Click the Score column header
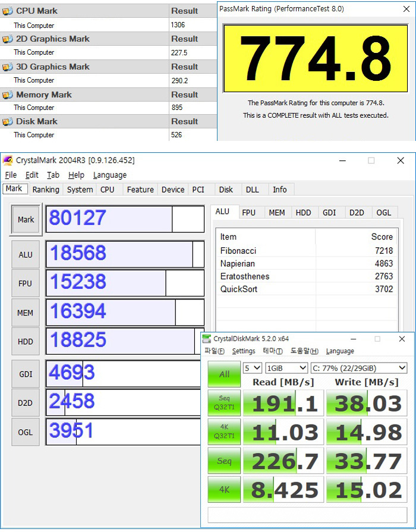The height and width of the screenshot is (532, 416). (x=357, y=237)
